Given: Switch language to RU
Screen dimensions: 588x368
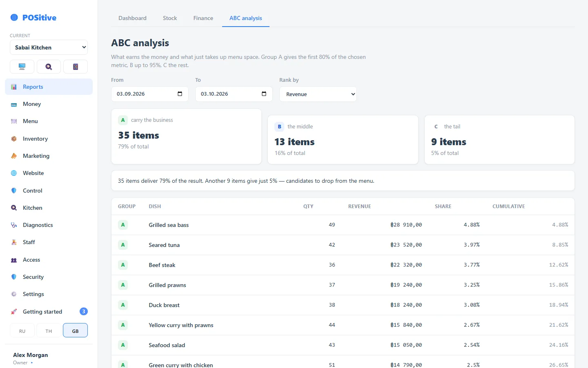Looking at the screenshot, I should (22, 330).
